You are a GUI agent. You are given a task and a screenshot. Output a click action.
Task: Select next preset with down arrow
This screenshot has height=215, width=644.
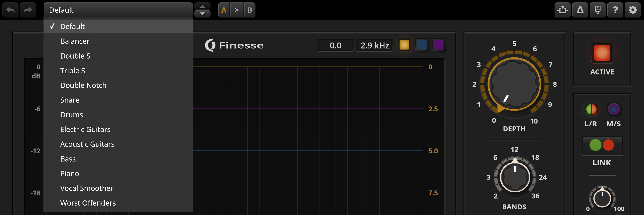(203, 14)
